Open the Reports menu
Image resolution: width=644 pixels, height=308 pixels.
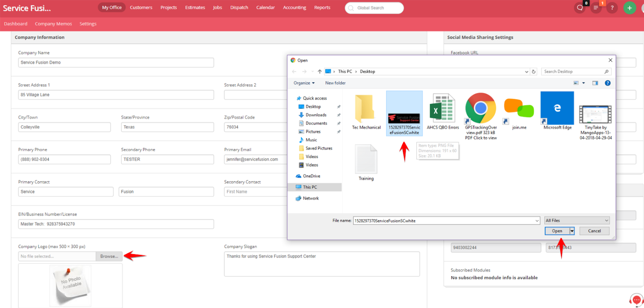(322, 8)
